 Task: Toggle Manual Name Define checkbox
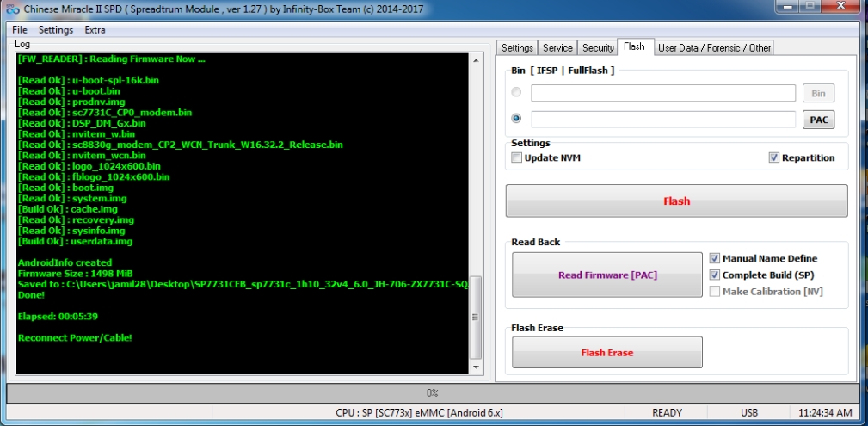[x=715, y=258]
